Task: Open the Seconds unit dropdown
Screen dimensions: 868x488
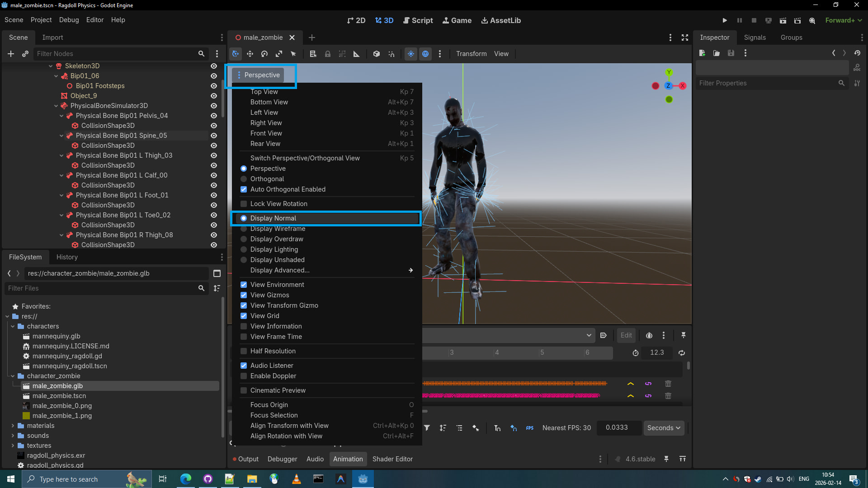Action: pyautogui.click(x=664, y=428)
